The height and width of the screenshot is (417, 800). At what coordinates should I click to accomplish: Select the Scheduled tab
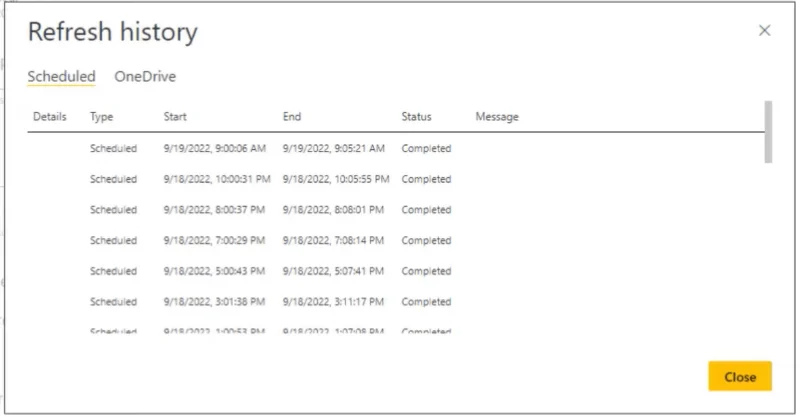click(x=61, y=77)
